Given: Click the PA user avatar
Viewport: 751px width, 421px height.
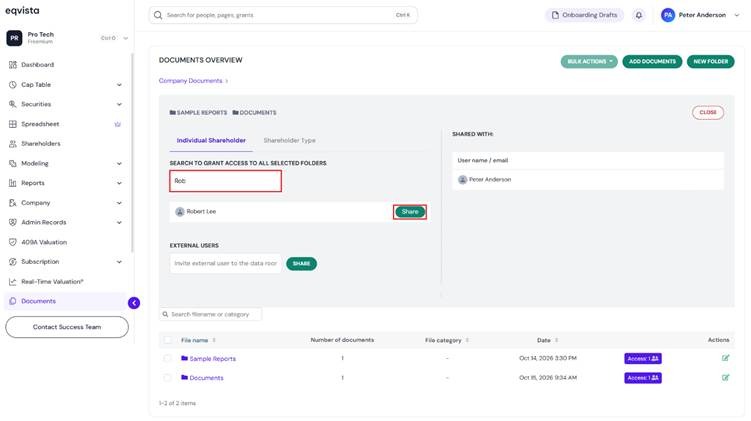Looking at the screenshot, I should click(x=668, y=15).
